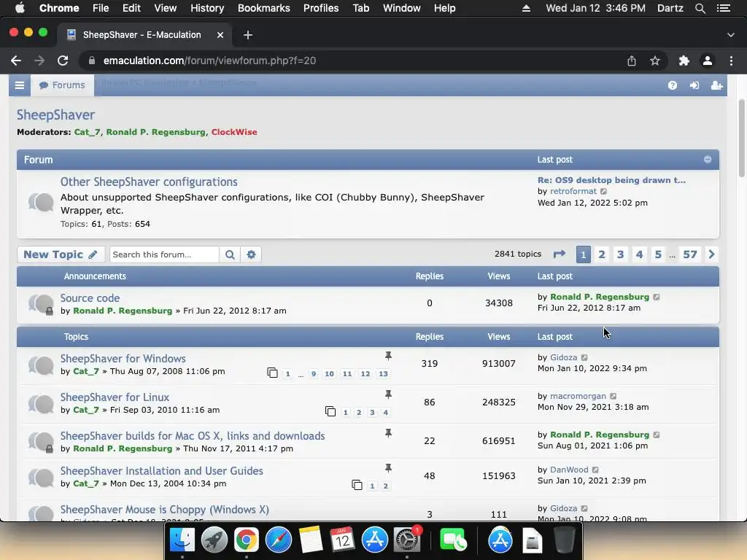
Task: Open Other SheepShaver configurations subforum
Action: tap(149, 182)
